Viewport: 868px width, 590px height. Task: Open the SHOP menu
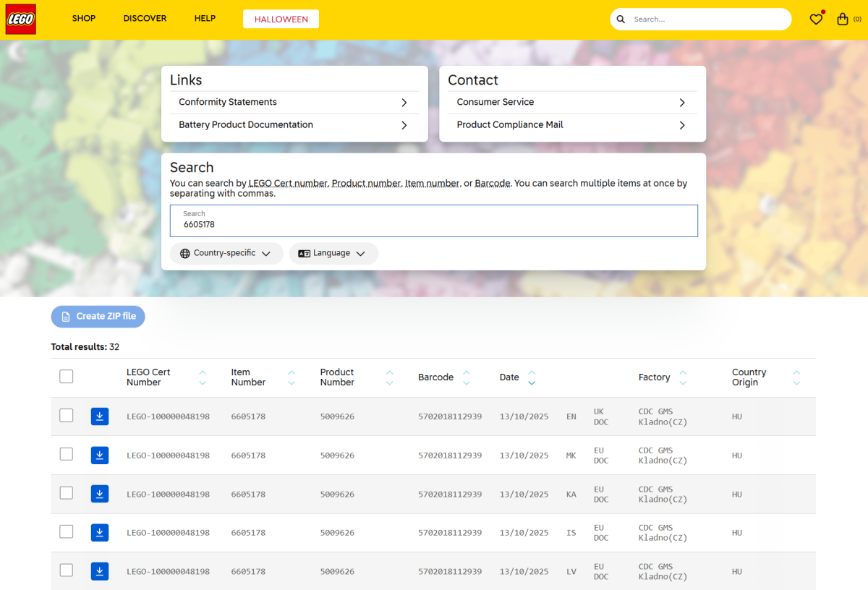(84, 19)
